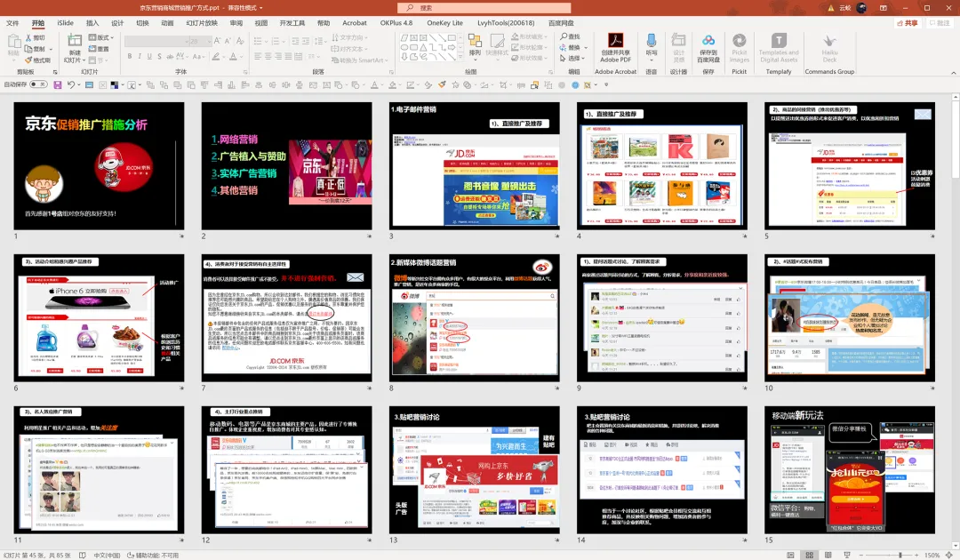Toggle Strikethrough formatting button

pyautogui.click(x=169, y=56)
